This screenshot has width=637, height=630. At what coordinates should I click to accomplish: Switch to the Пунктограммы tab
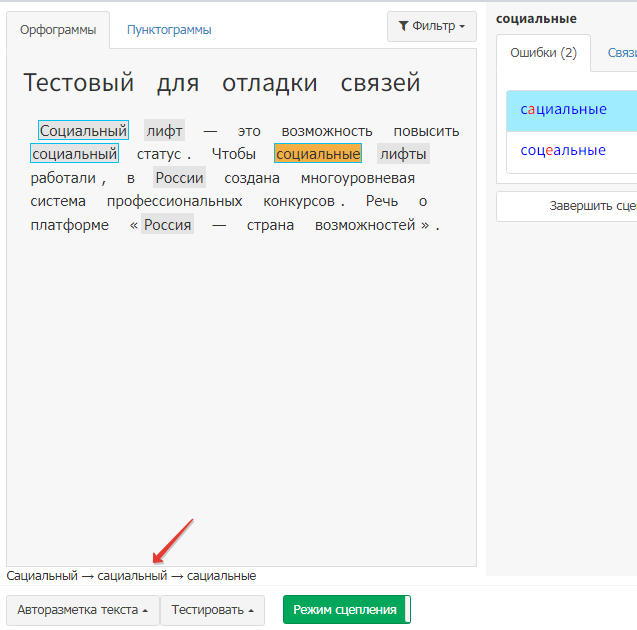point(169,30)
